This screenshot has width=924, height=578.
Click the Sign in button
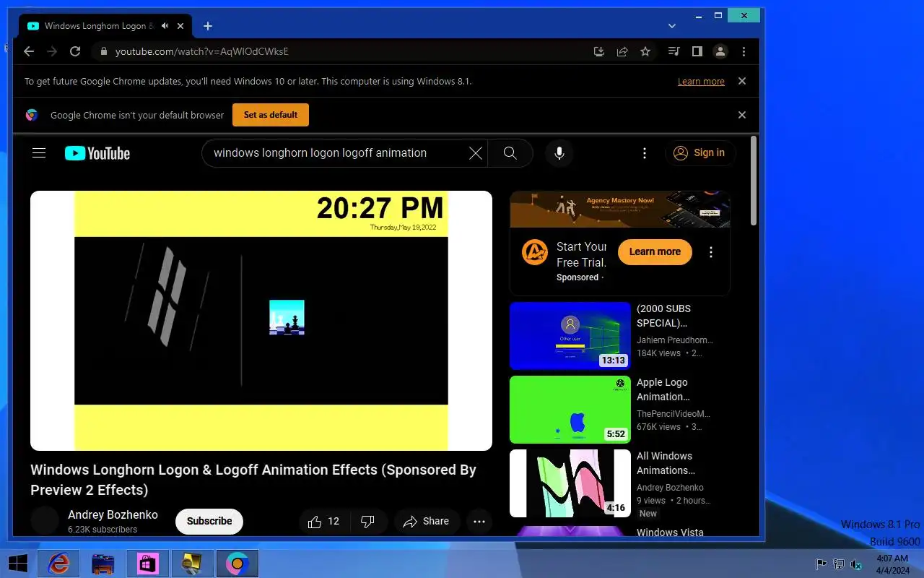[x=700, y=153]
